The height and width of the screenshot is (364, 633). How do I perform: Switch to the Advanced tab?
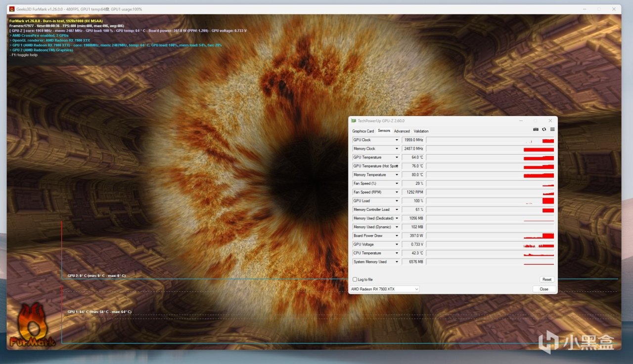click(x=402, y=131)
